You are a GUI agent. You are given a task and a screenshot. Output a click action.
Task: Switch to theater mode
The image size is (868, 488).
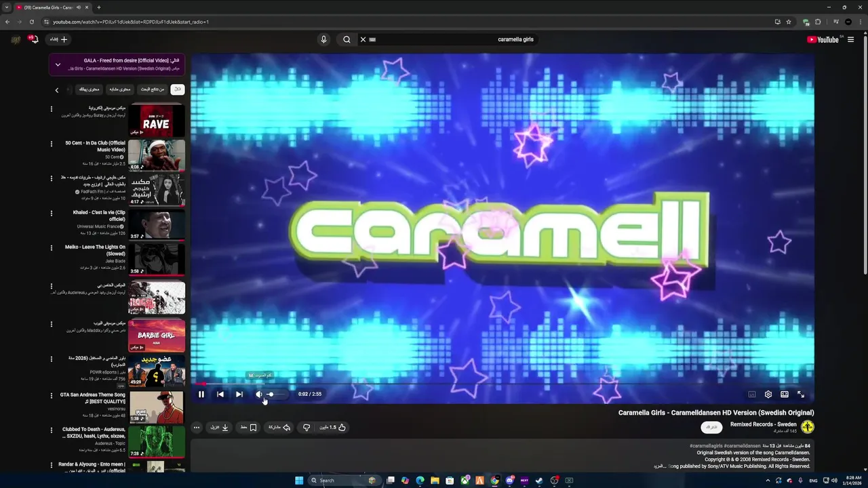pos(785,394)
